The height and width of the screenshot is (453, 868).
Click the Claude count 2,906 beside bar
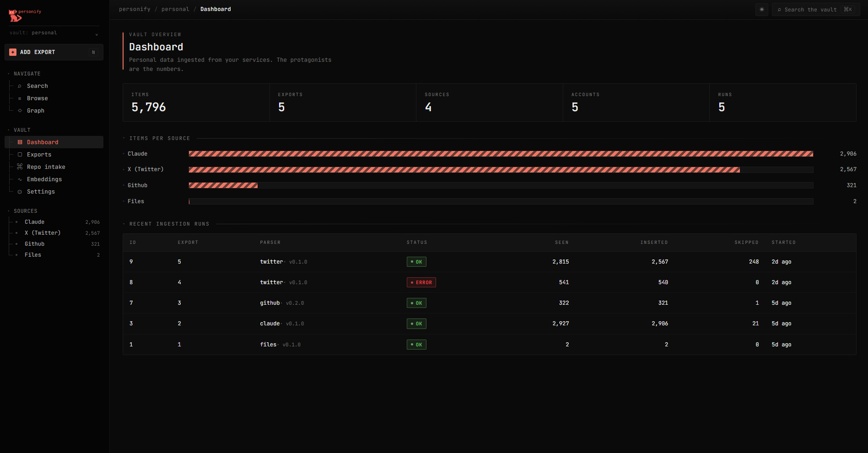848,154
